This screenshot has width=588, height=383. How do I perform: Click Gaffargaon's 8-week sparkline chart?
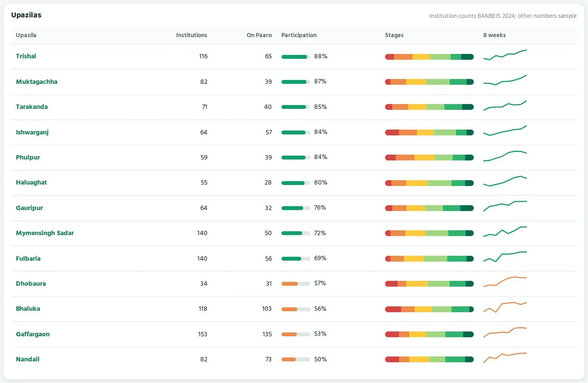(505, 332)
